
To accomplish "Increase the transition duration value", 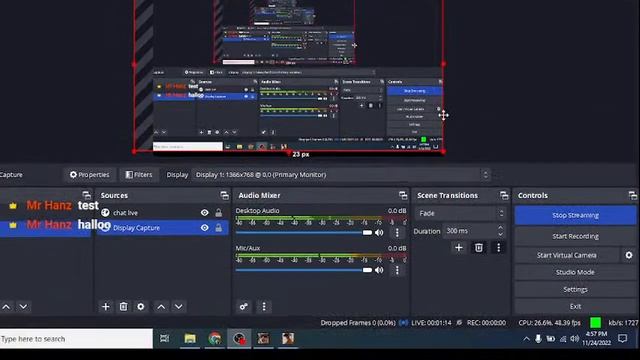I will (x=501, y=227).
